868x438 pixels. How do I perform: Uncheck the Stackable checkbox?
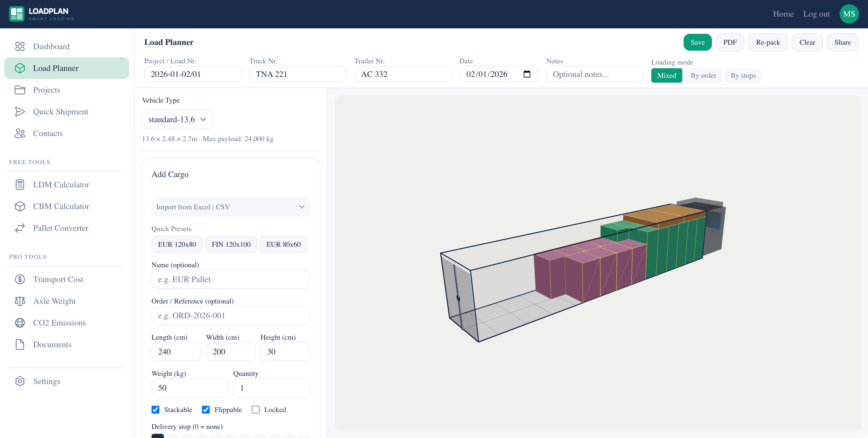pos(155,409)
